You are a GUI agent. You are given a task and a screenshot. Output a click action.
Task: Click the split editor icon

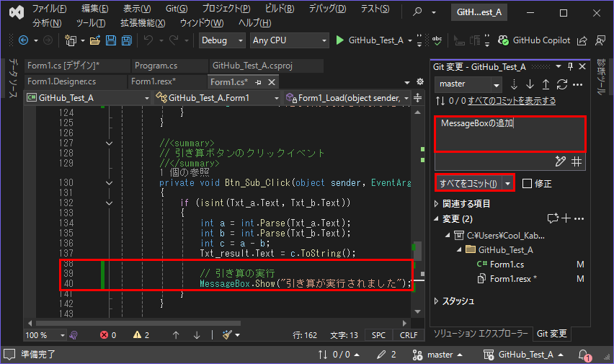pyautogui.click(x=418, y=97)
